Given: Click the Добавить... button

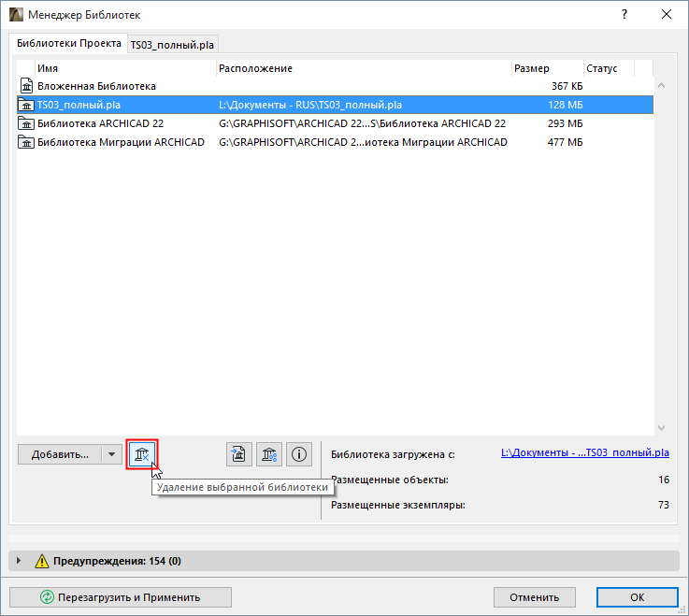Looking at the screenshot, I should click(60, 454).
